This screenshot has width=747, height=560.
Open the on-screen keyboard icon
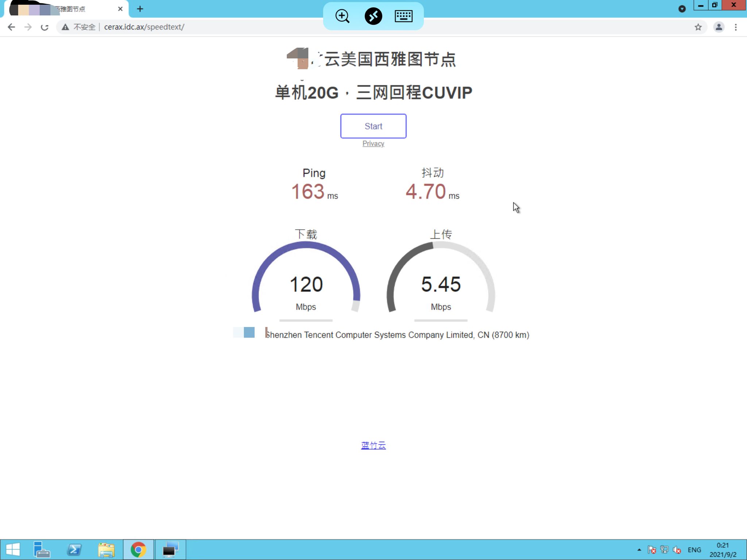pyautogui.click(x=403, y=16)
